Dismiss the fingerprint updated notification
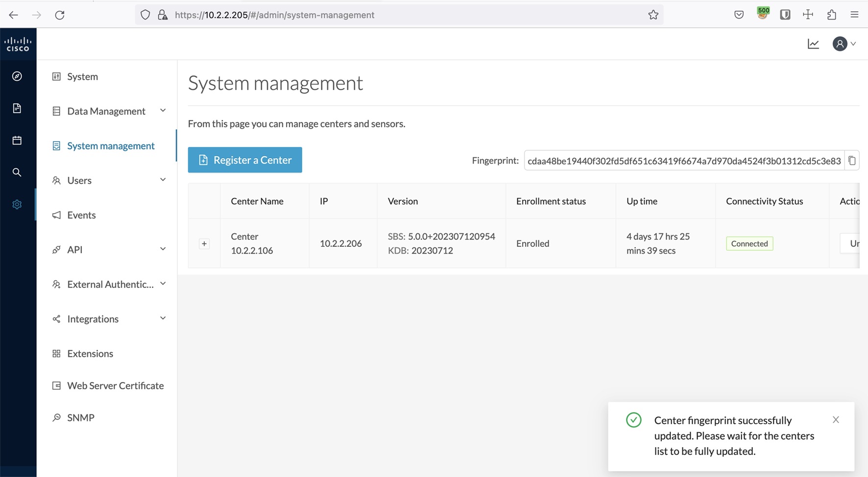The image size is (868, 477). tap(836, 420)
